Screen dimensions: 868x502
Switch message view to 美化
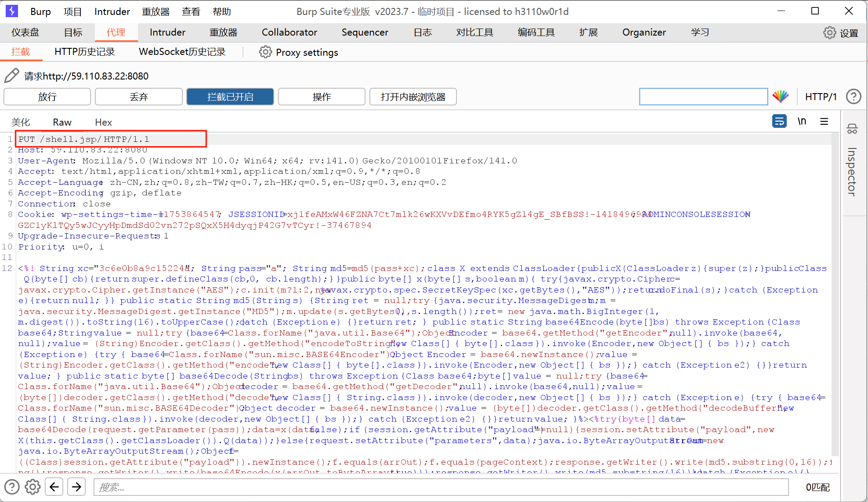(21, 122)
